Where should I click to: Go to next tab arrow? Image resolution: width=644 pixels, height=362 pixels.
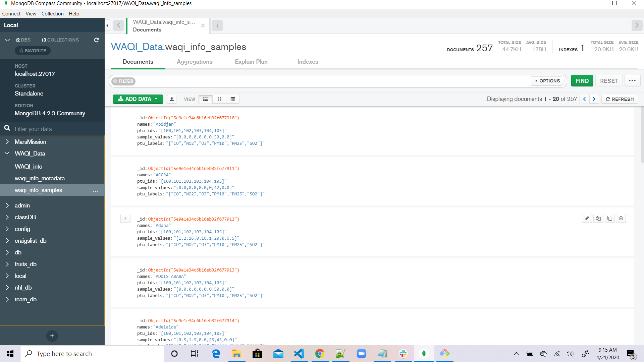(636, 25)
